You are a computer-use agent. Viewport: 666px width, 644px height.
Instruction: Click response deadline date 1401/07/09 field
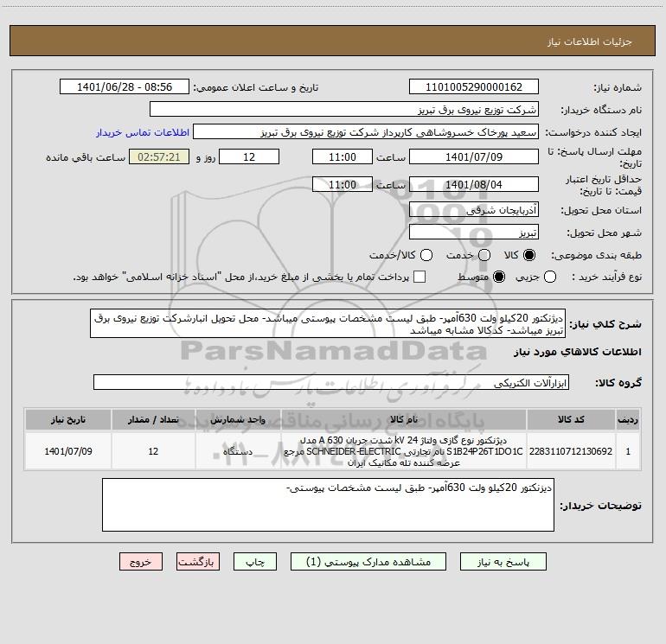coord(474,156)
